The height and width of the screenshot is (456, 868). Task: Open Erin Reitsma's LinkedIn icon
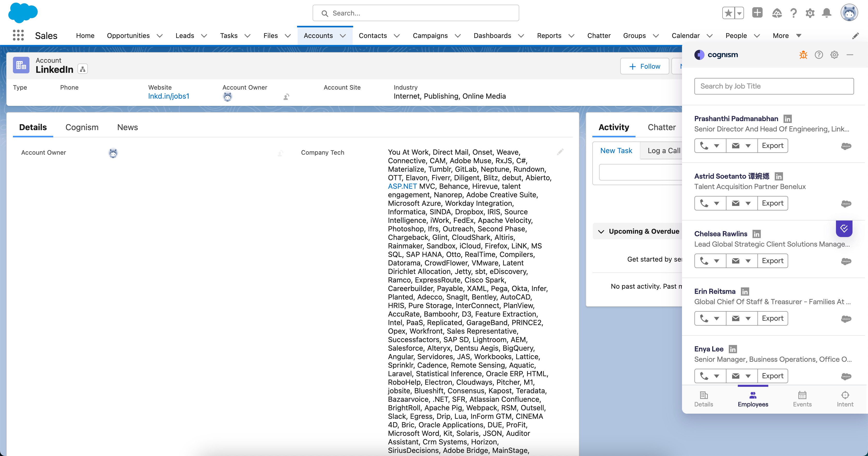tap(745, 291)
